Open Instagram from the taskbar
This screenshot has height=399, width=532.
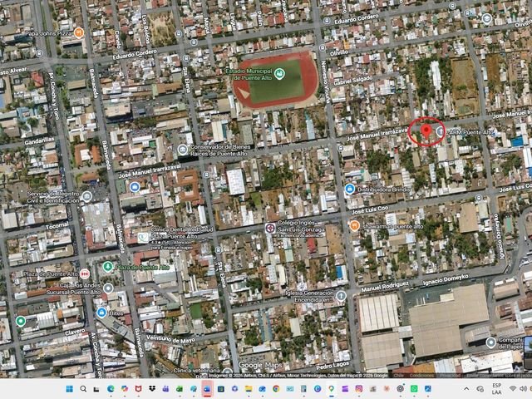[358, 389]
